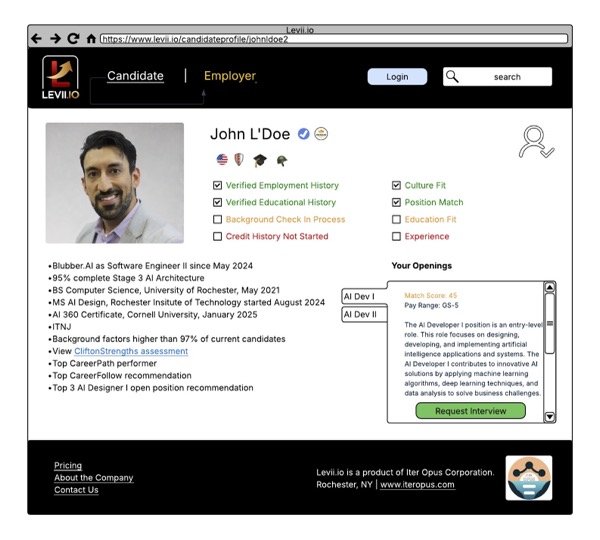This screenshot has height=540, width=600.
Task: Click the Pay Range: GS-5 text
Action: 431,305
